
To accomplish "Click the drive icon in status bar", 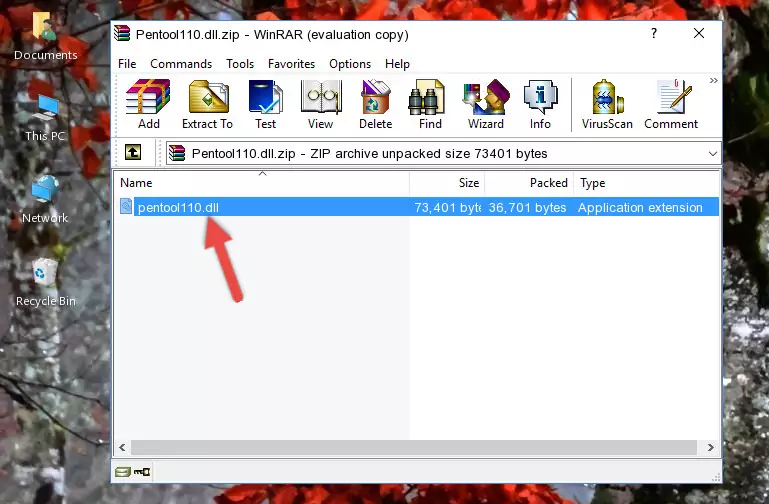I will coord(123,472).
